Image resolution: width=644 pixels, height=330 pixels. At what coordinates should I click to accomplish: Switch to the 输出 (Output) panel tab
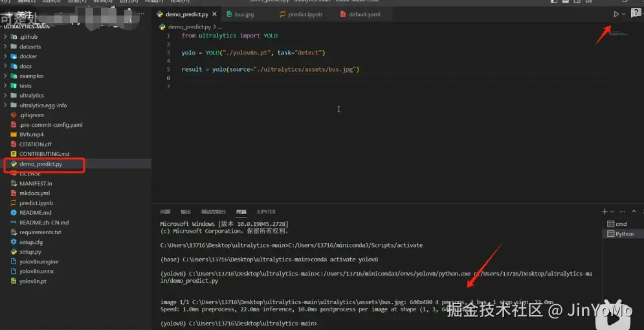click(x=186, y=212)
